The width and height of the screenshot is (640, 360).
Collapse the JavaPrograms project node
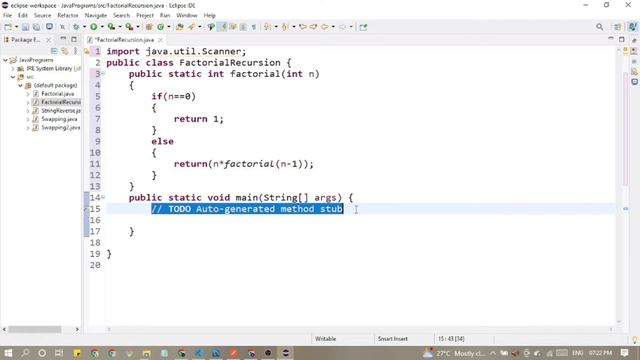click(5, 60)
